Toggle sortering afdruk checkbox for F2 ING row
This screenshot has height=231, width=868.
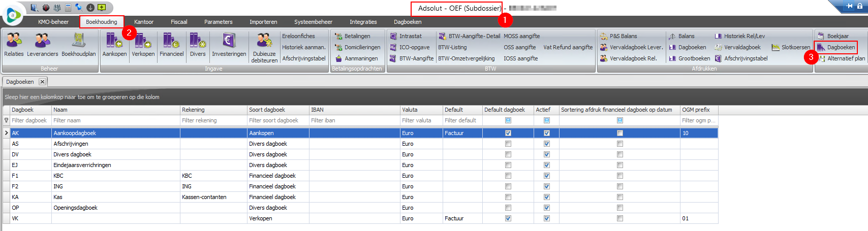point(620,186)
